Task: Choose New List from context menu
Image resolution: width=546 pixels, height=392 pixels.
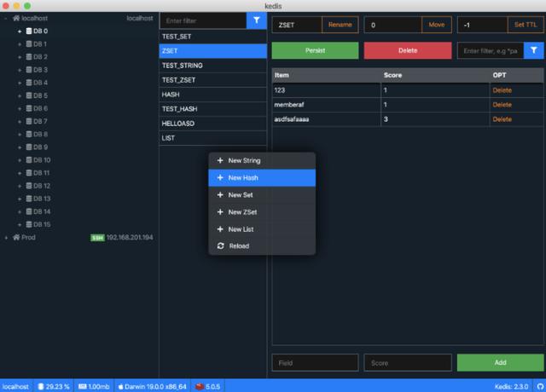Action: (x=262, y=229)
